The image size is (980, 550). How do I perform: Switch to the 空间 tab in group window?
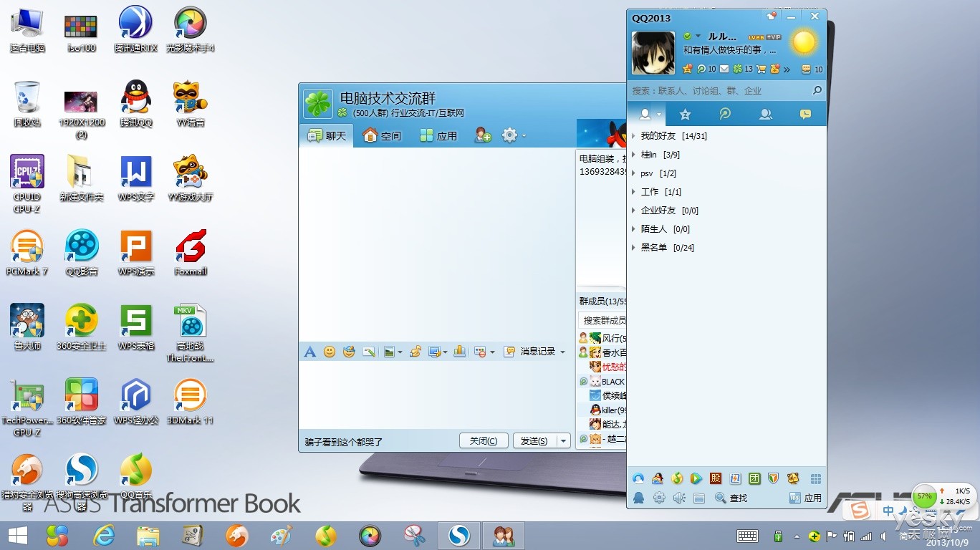[382, 135]
